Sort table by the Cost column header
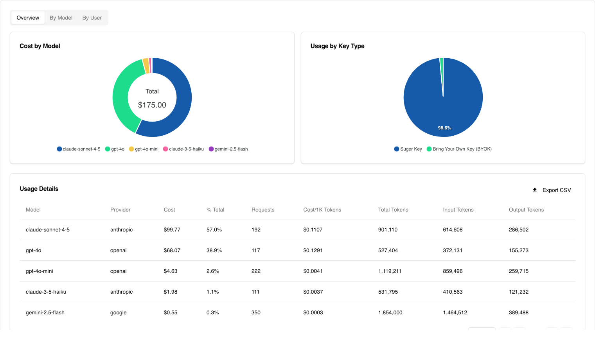 coord(169,210)
